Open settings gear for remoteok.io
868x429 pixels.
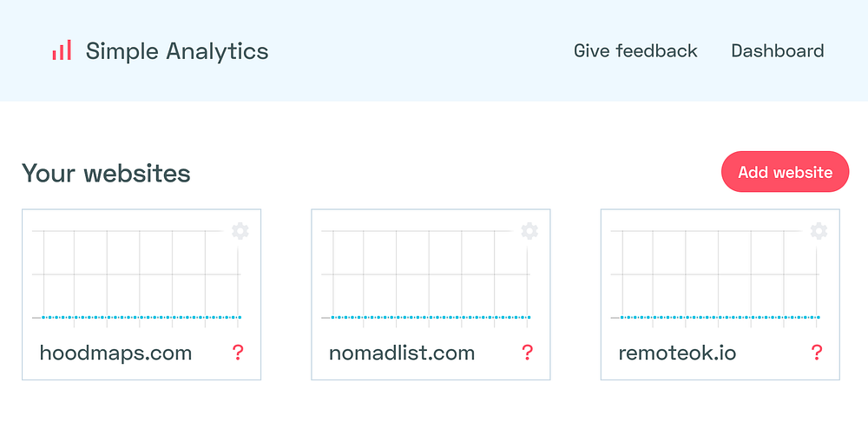pos(819,231)
